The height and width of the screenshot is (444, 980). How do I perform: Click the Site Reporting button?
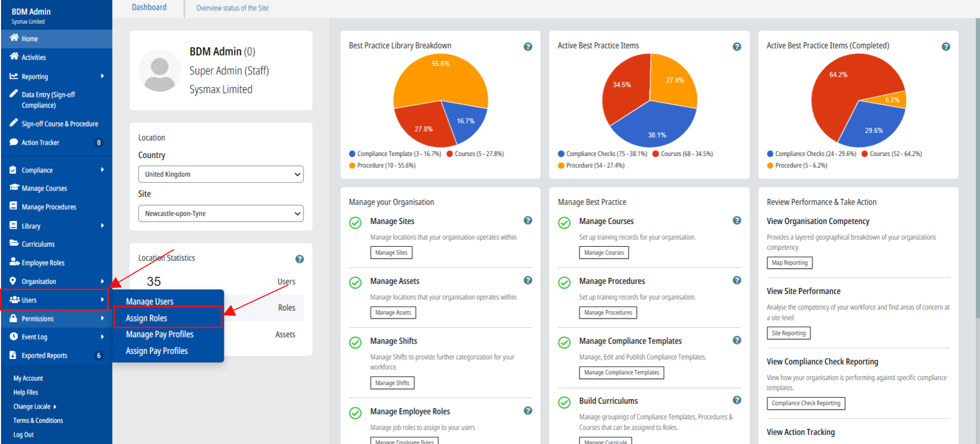788,333
